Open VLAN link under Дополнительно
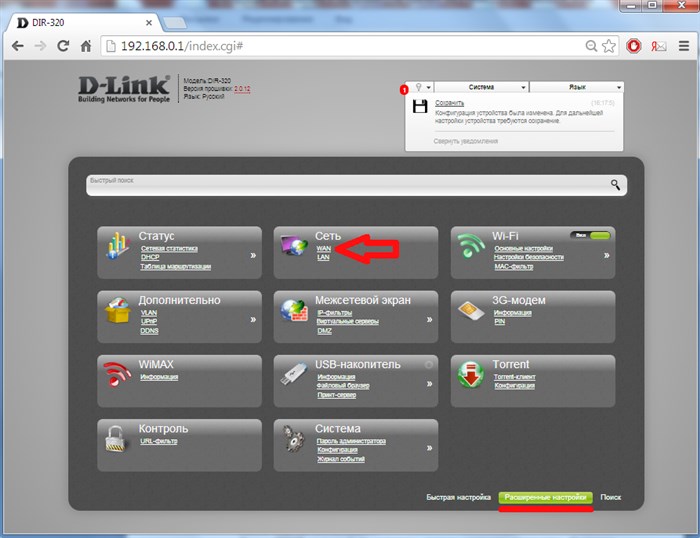 coord(149,313)
